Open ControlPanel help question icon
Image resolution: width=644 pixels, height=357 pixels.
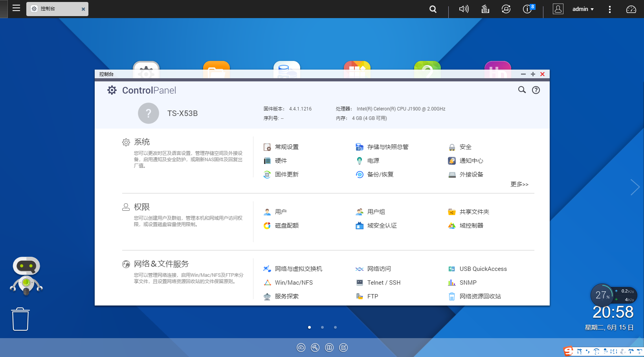536,90
